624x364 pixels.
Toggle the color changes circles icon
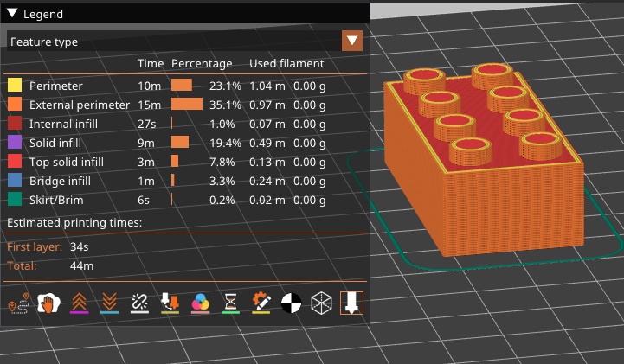tap(200, 303)
